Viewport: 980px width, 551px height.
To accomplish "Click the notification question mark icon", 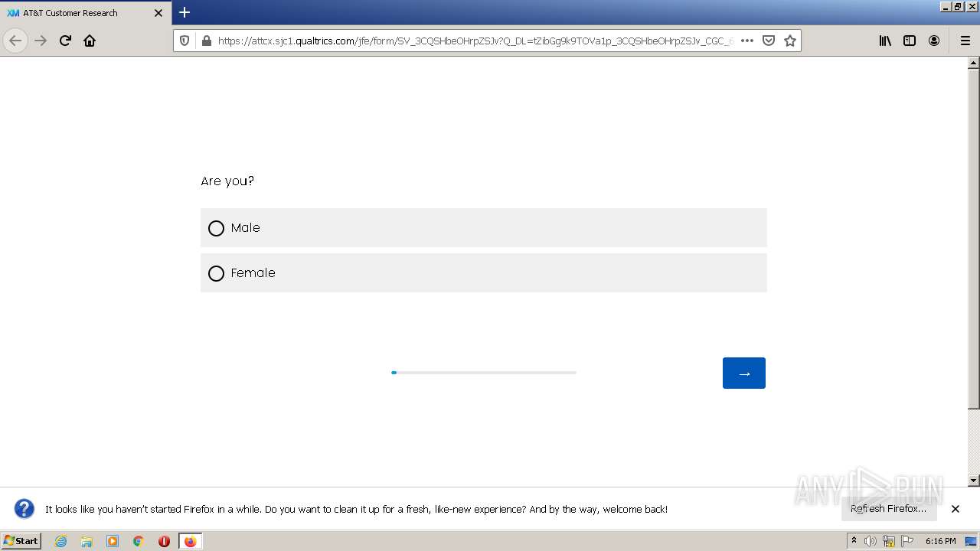I will pos(24,509).
